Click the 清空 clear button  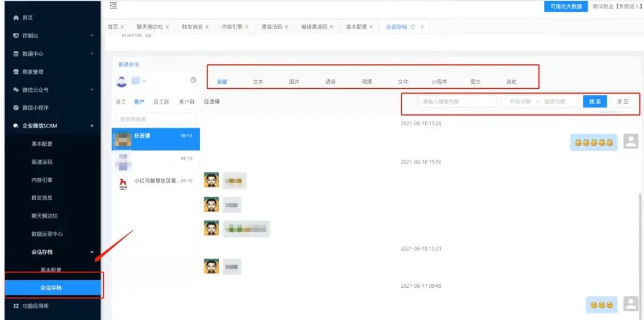point(623,101)
